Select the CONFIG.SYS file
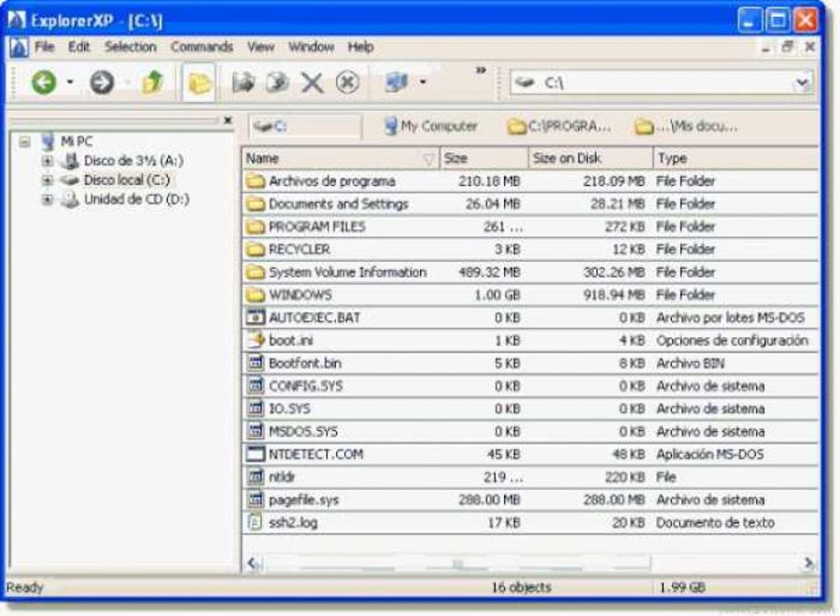The width and height of the screenshot is (840, 616). [x=306, y=386]
